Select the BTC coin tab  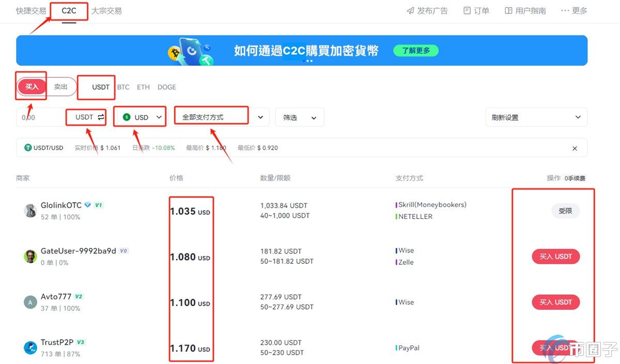(123, 87)
